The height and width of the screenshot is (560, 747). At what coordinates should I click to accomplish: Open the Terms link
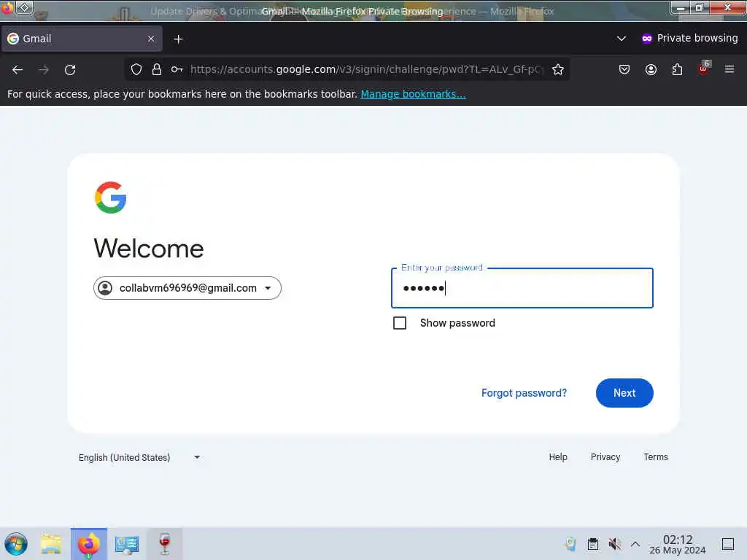(656, 457)
